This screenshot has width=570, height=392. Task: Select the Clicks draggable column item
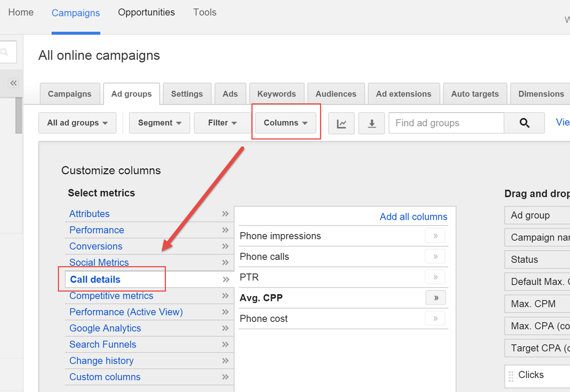[x=538, y=376]
